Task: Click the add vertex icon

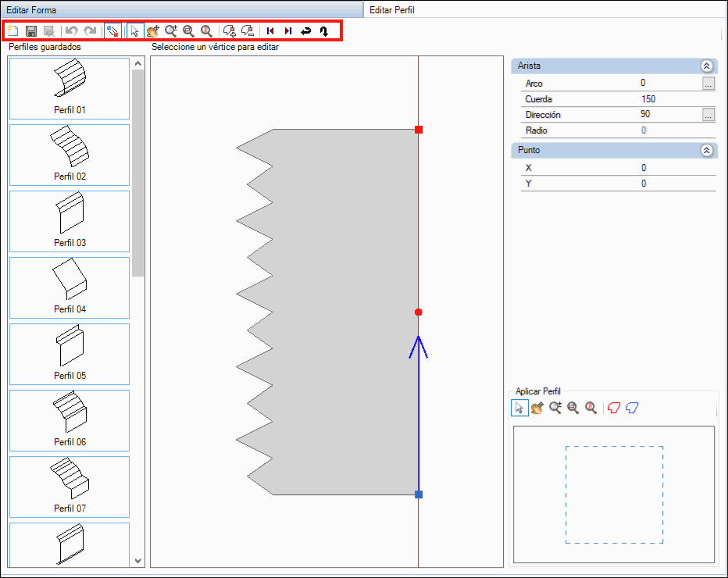Action: click(x=229, y=31)
